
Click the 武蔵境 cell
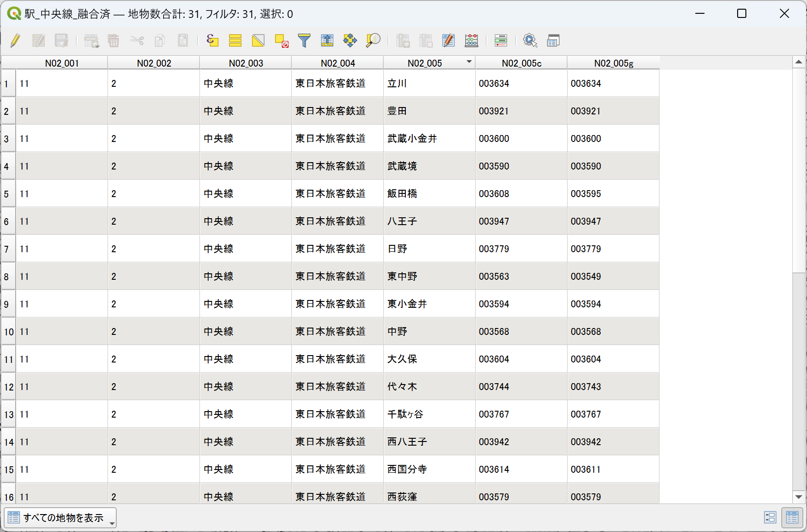click(x=429, y=166)
